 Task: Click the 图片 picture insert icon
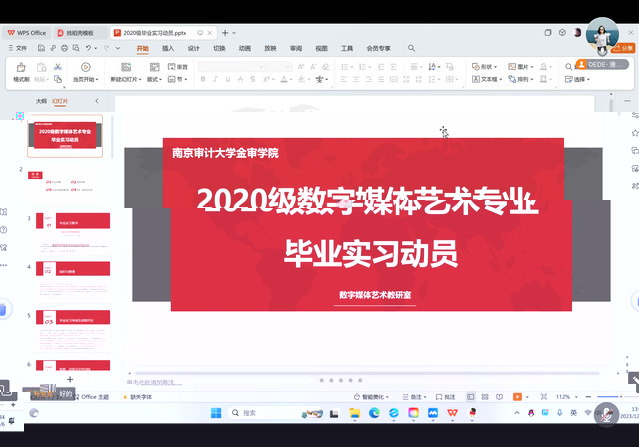tap(510, 67)
